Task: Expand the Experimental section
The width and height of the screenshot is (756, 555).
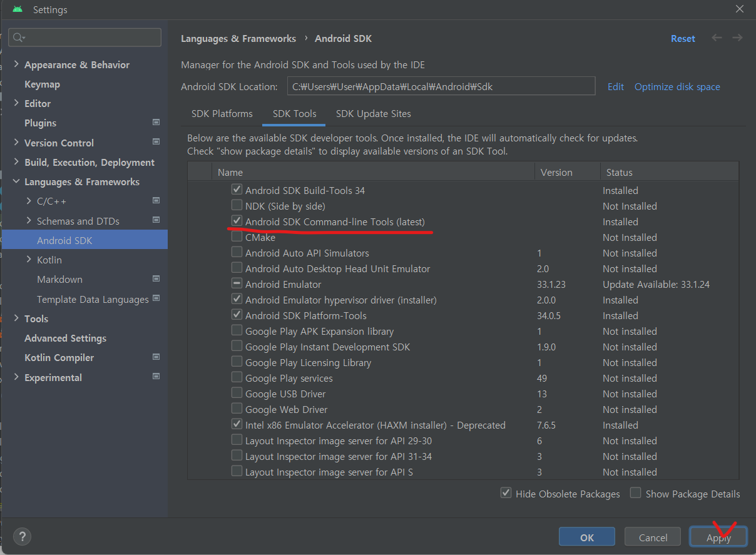Action: 16,377
